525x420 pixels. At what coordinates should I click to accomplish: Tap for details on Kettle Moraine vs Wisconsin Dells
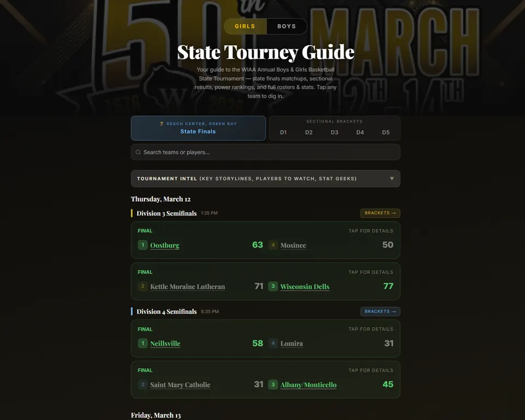click(371, 272)
